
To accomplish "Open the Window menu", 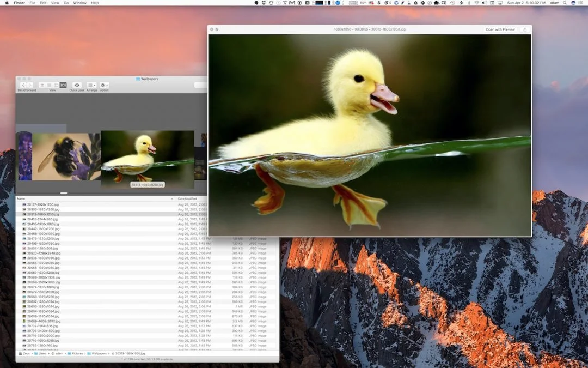I will click(79, 3).
